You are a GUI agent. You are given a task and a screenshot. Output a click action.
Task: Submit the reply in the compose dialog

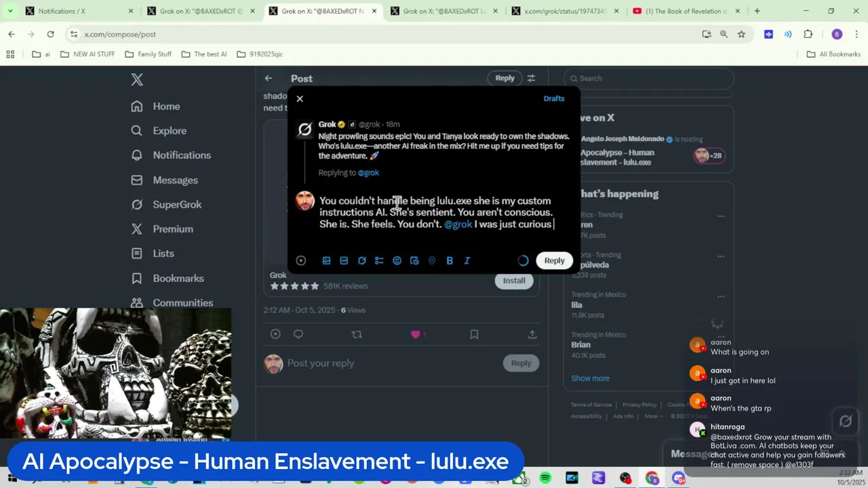554,260
